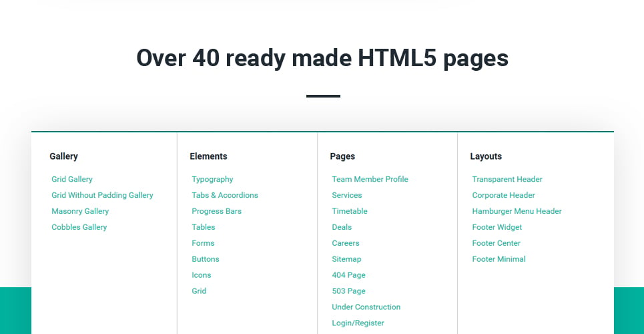Open the Cobbles Gallery link
The height and width of the screenshot is (334, 644).
click(79, 228)
